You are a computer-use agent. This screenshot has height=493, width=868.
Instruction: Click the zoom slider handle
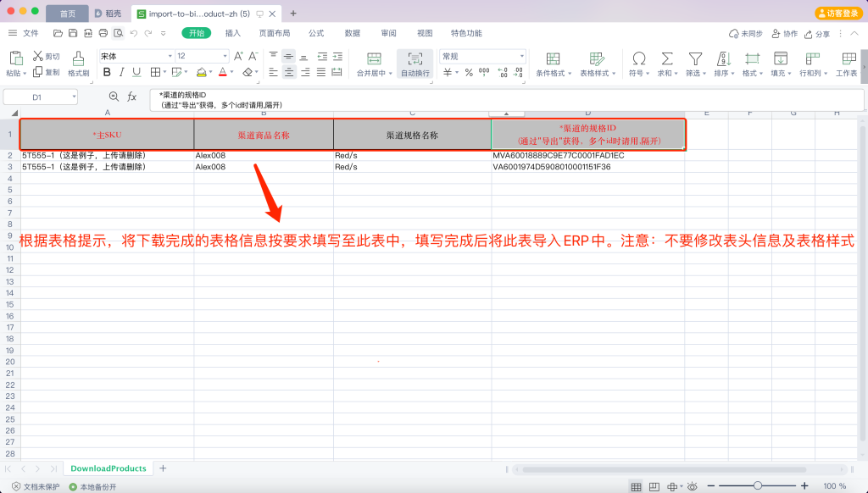coord(757,486)
